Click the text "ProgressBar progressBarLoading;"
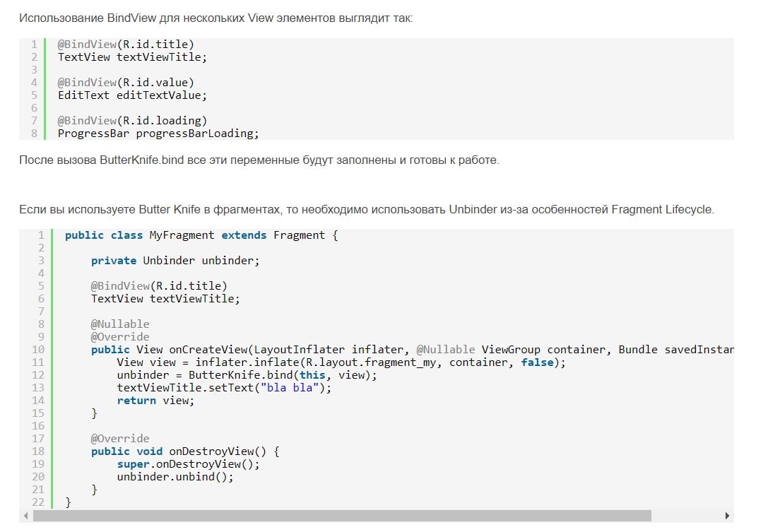The image size is (780, 532). (x=158, y=134)
